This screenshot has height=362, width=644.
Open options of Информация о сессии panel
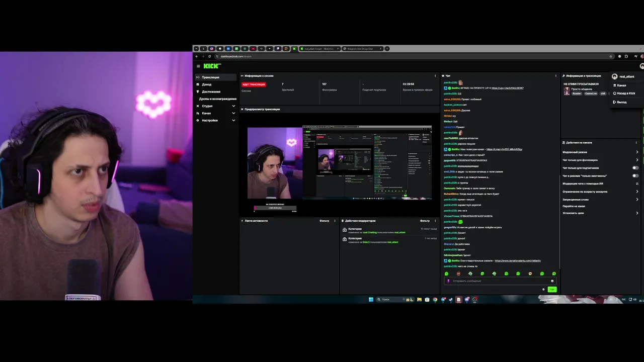pos(435,76)
